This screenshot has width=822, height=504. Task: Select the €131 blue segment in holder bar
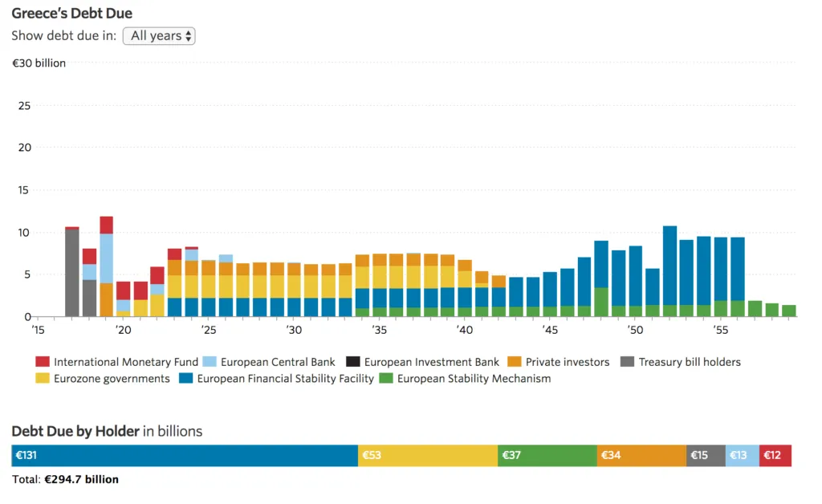185,456
